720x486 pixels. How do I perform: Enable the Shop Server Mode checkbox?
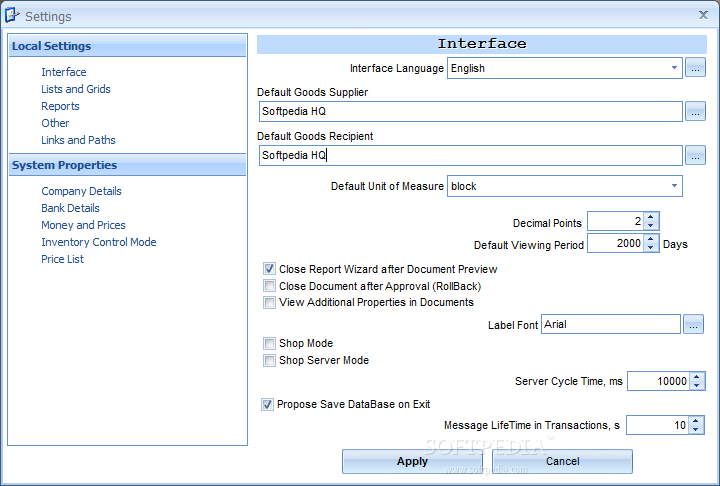269,360
